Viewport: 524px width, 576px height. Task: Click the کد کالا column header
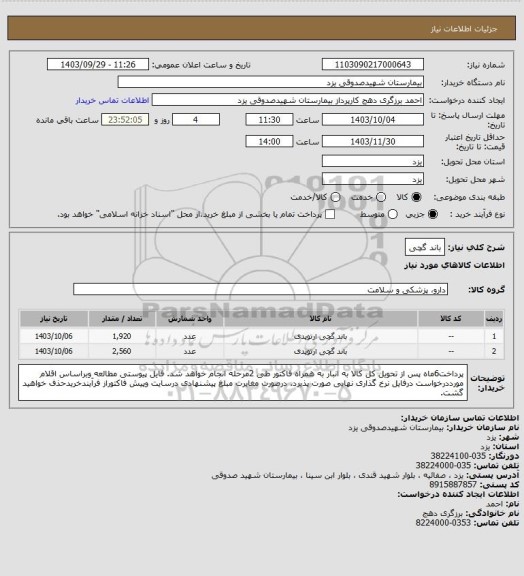point(451,319)
